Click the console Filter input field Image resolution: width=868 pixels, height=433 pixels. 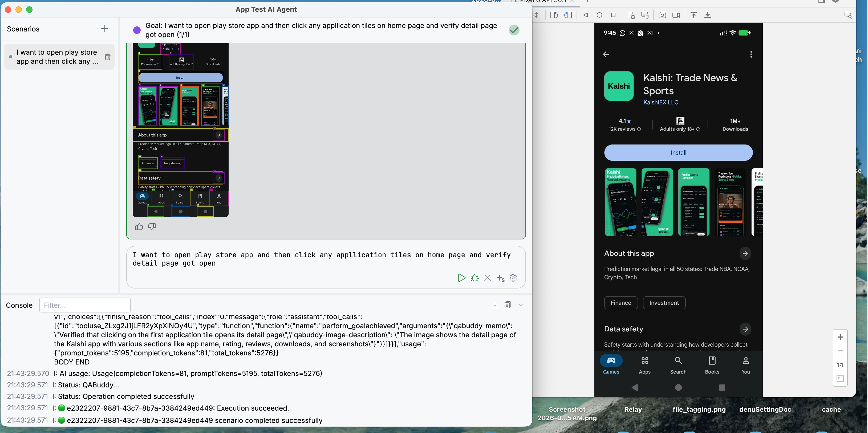click(85, 305)
